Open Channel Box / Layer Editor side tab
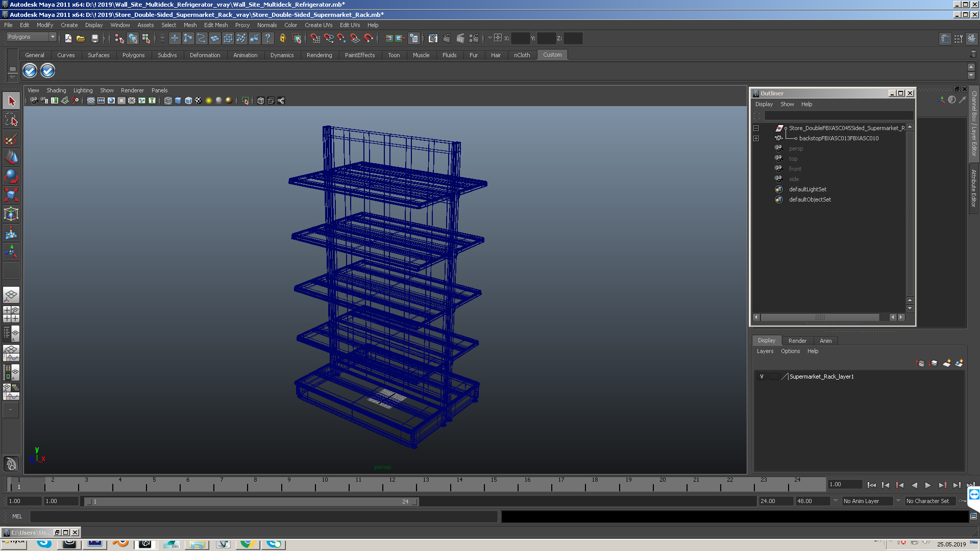This screenshot has height=551, width=980. [x=974, y=123]
